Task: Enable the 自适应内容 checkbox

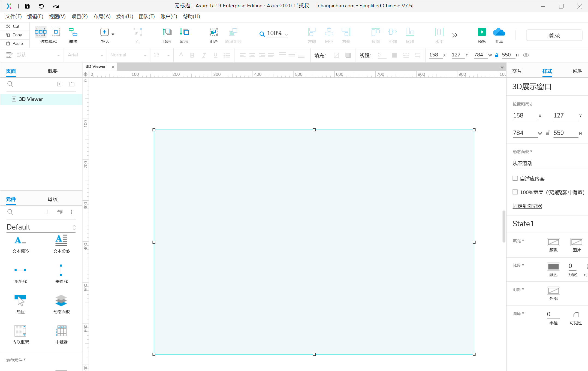Action: (515, 178)
